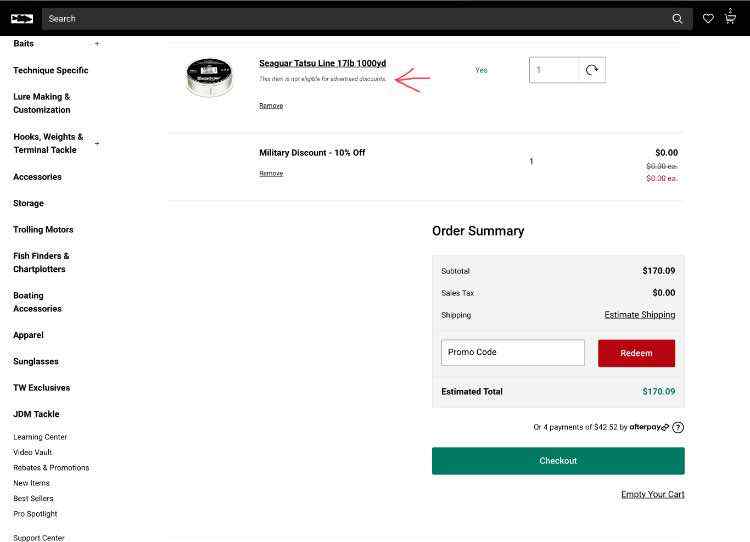The image size is (750, 542).
Task: Go to the Storage category
Action: coord(28,203)
